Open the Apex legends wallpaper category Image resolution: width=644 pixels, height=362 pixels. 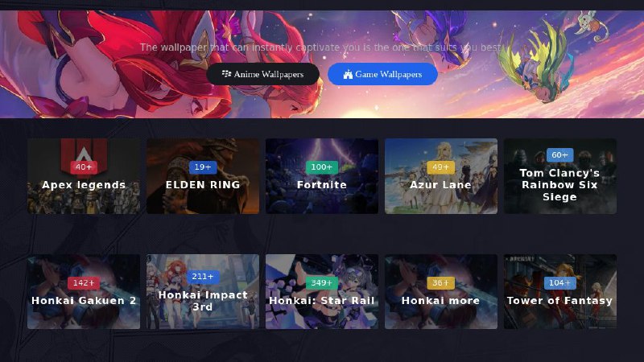pyautogui.click(x=84, y=176)
